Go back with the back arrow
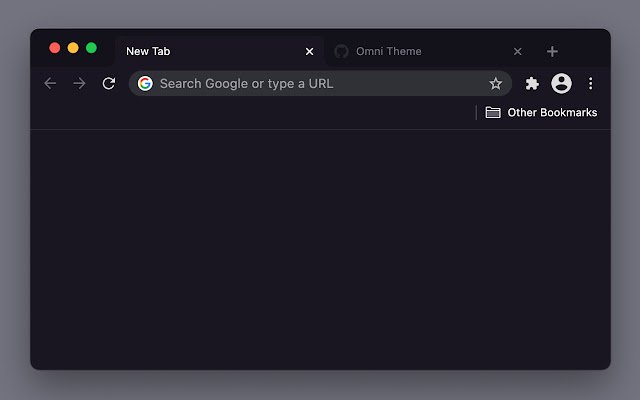640x400 pixels. 50,84
